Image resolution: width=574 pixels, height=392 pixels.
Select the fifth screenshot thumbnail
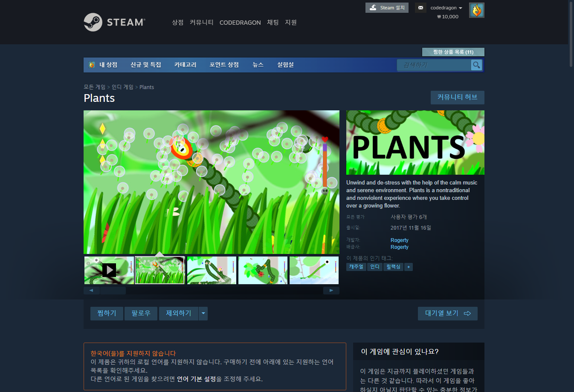click(x=314, y=270)
